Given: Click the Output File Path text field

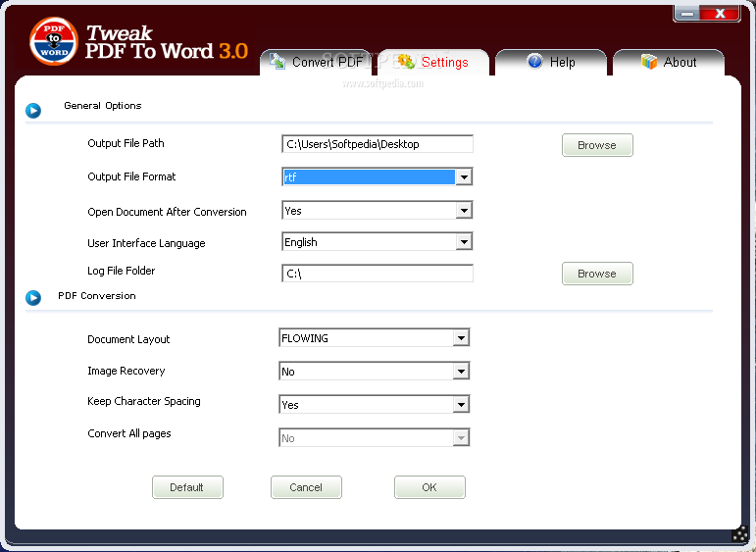Looking at the screenshot, I should coord(378,144).
